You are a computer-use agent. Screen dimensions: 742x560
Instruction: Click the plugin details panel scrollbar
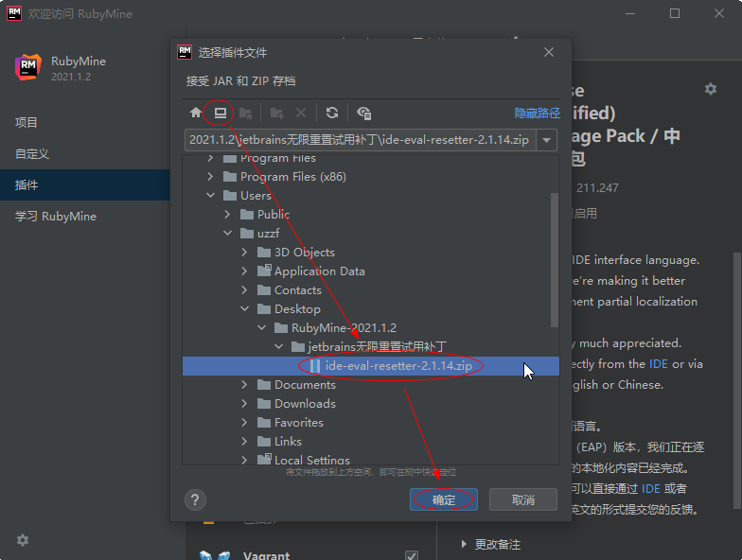(737, 380)
